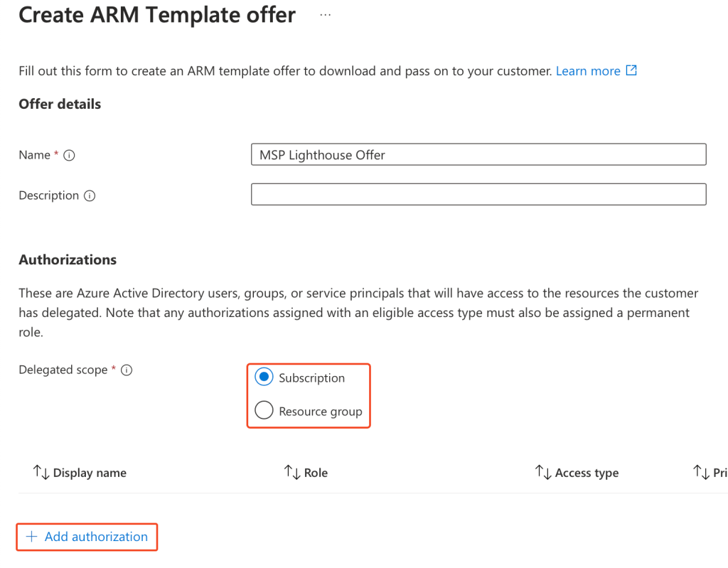Choose the Resource group radio button
The image size is (728, 568).
pyautogui.click(x=264, y=411)
